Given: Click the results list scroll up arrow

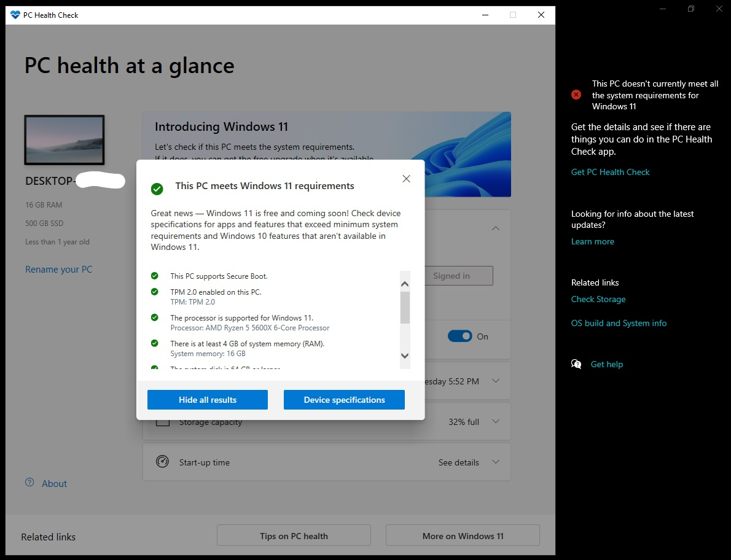Looking at the screenshot, I should (405, 284).
